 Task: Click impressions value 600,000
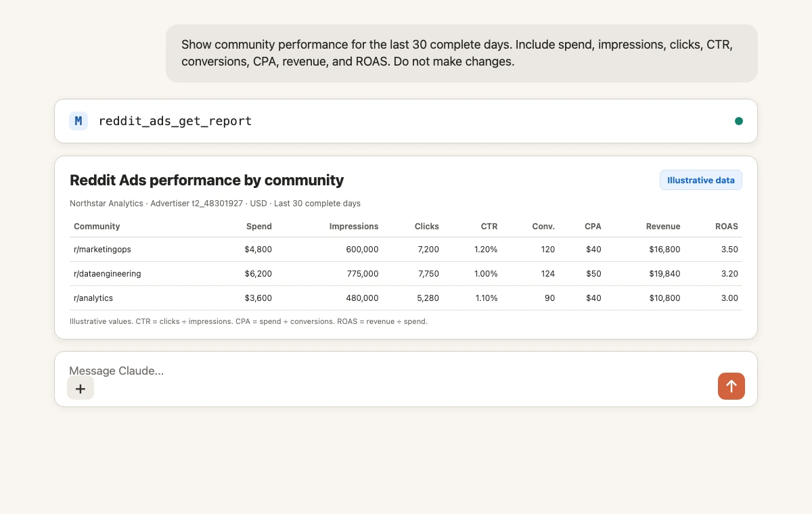point(362,250)
